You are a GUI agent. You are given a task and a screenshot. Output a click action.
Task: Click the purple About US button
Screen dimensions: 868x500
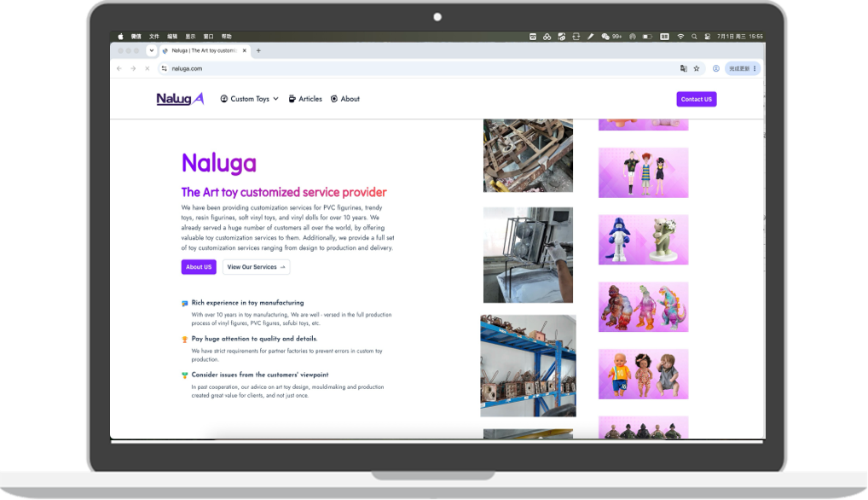pos(199,267)
